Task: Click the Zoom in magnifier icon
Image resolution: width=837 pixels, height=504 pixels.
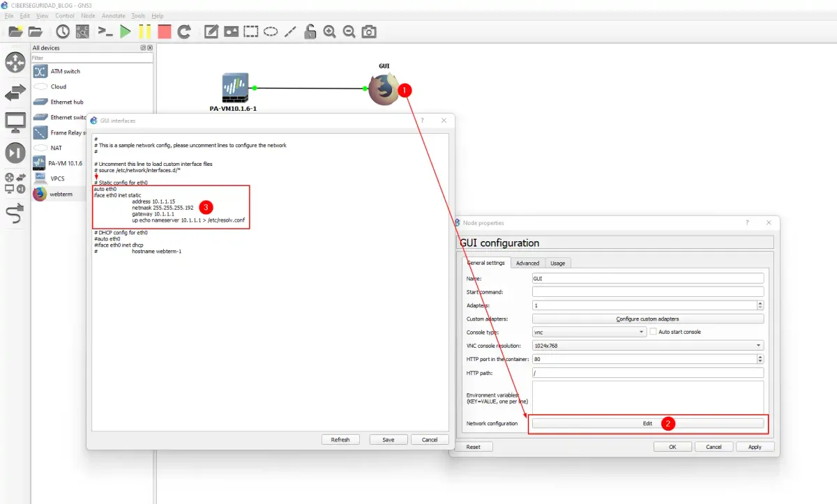Action: click(329, 31)
